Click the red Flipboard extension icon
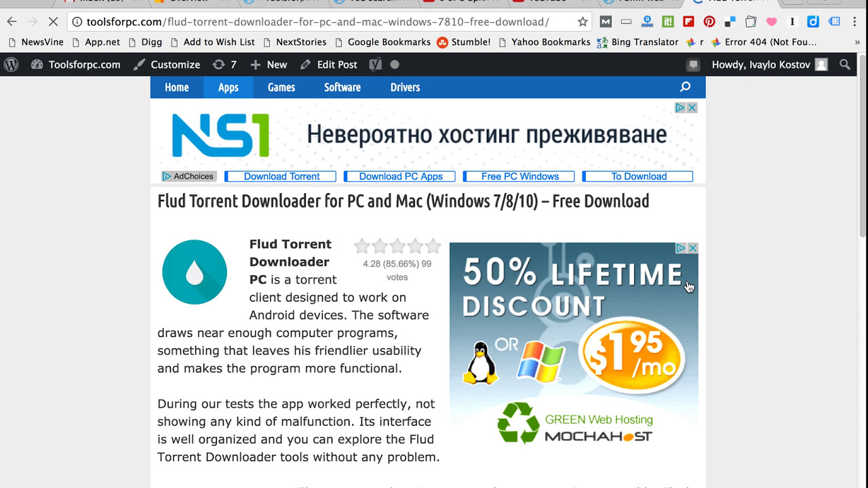This screenshot has height=488, width=868. coord(688,22)
